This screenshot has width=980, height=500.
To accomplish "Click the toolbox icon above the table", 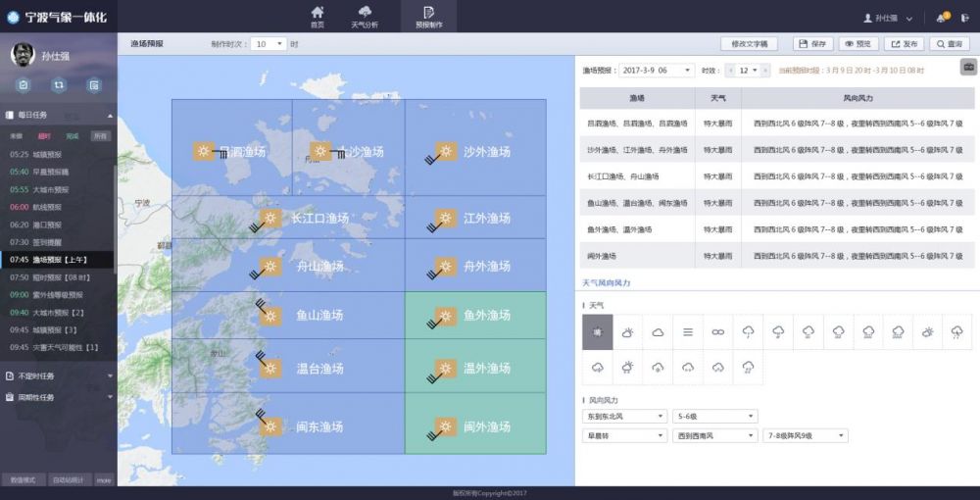I will pos(967,67).
